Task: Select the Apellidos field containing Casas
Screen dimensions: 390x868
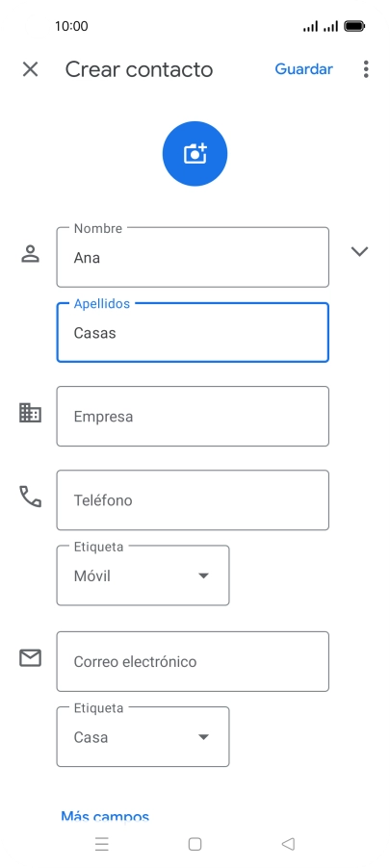Action: pos(193,333)
